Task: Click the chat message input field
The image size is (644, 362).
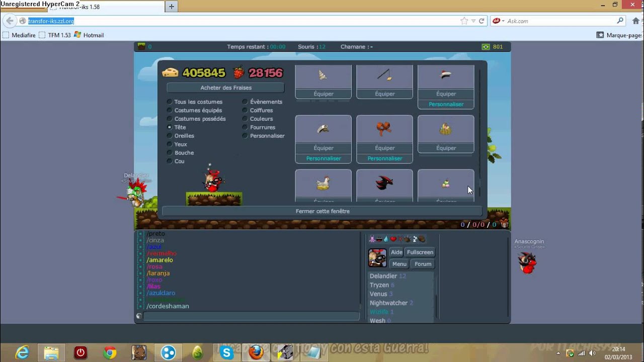Action: click(x=252, y=316)
